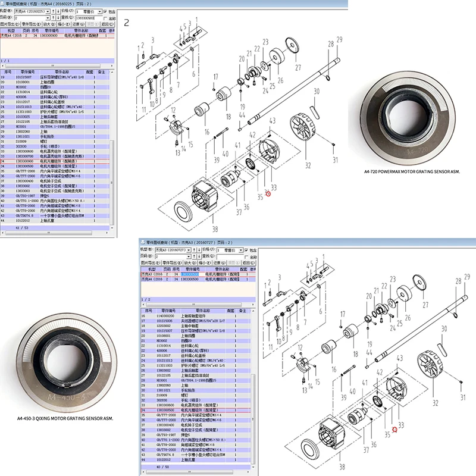Screen dimensions: 476x476
Task: Click 缩小 button in A3 window
Action: (205, 262)
